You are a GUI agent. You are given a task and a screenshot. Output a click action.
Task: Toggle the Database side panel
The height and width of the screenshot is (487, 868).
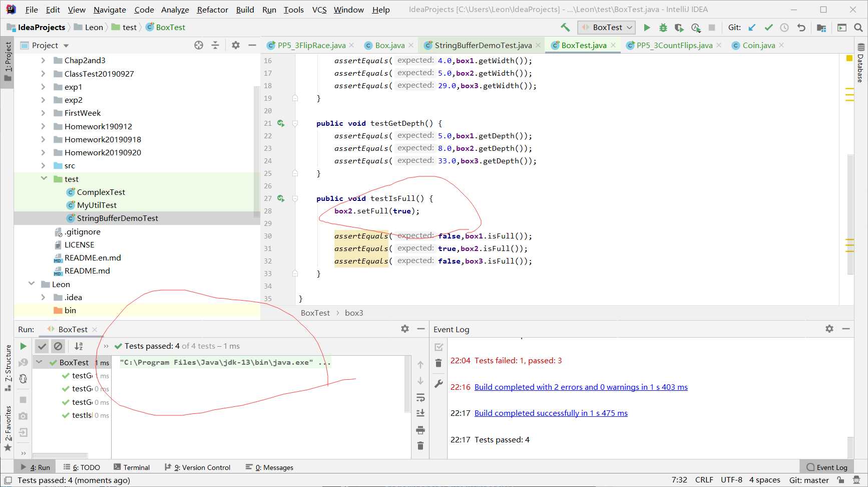click(x=860, y=63)
